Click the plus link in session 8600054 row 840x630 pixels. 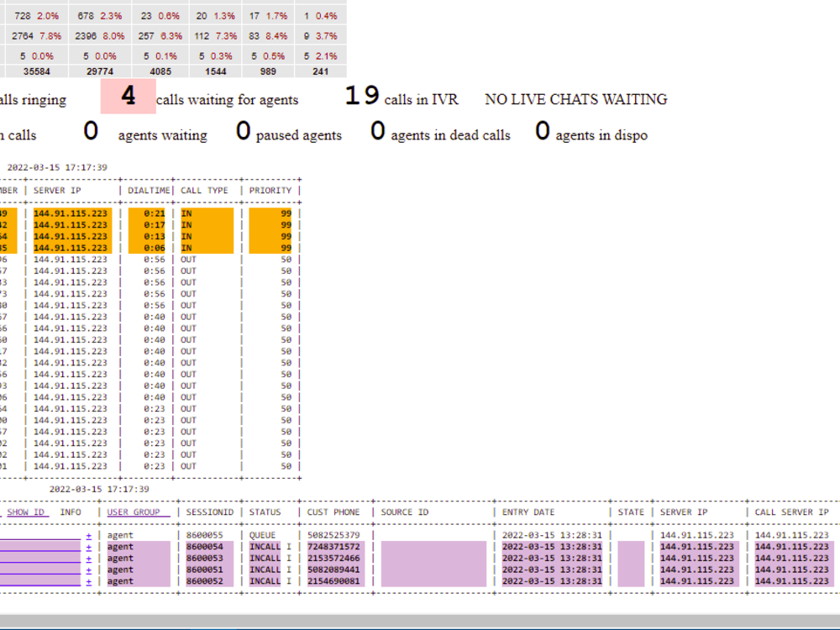click(88, 547)
